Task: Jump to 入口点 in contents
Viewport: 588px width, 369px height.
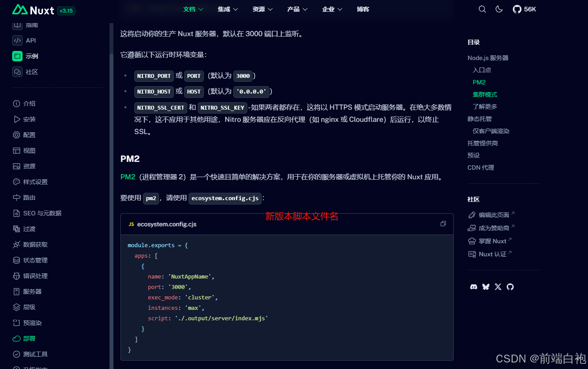Action: tap(482, 70)
